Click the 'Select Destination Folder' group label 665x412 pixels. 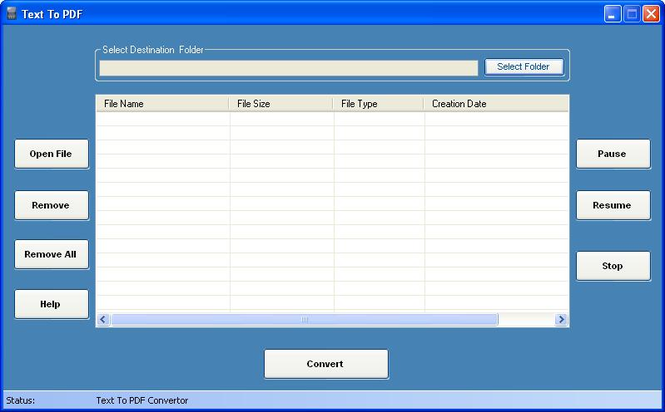[153, 50]
